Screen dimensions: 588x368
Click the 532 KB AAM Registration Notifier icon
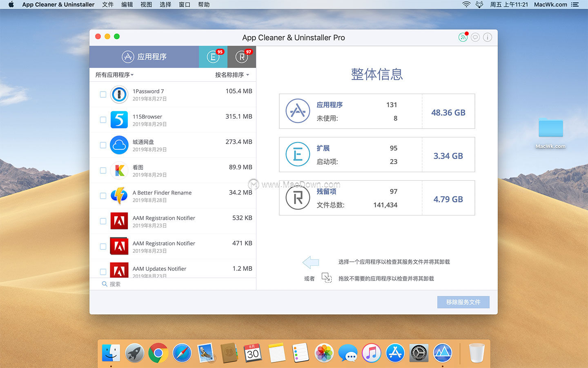pos(119,221)
